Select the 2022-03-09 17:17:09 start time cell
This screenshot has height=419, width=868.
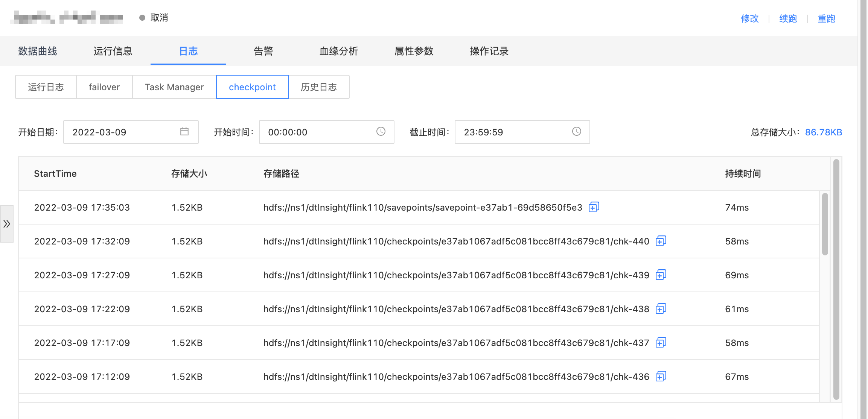click(82, 343)
